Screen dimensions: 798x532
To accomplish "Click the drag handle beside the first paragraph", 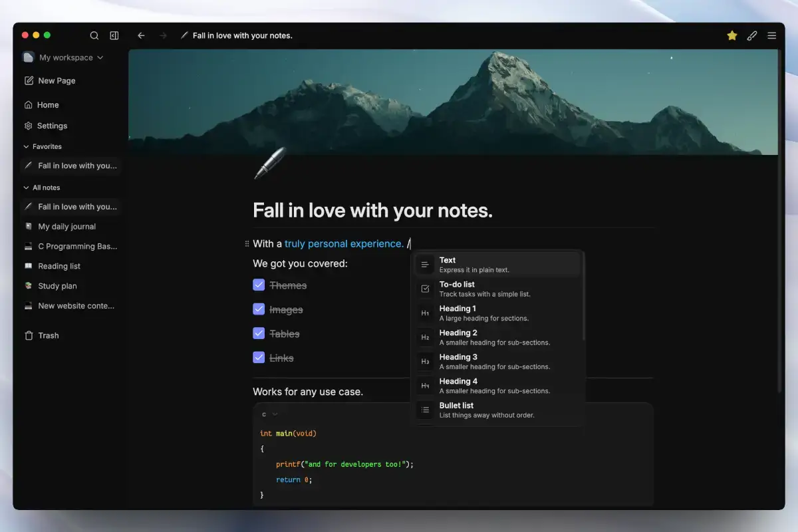I will coord(247,244).
